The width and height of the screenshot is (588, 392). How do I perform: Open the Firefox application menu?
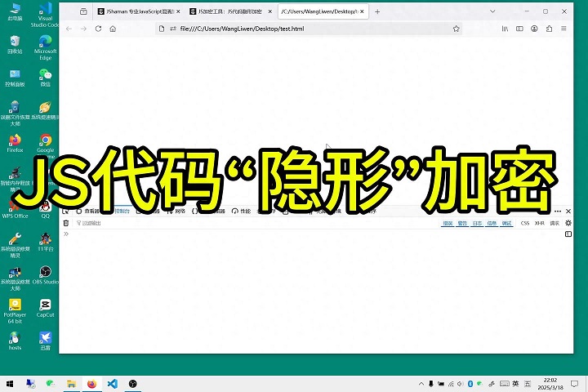pos(563,29)
